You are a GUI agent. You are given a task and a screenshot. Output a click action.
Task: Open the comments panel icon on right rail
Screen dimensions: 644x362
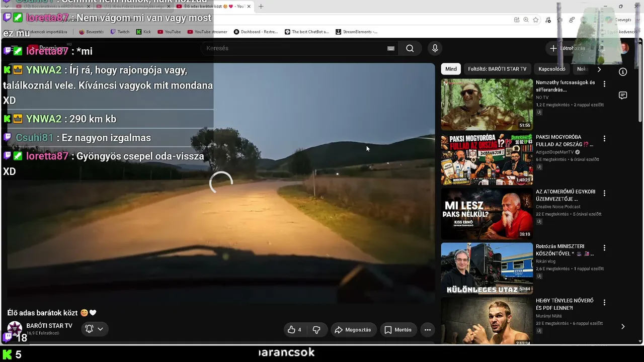pos(623,96)
